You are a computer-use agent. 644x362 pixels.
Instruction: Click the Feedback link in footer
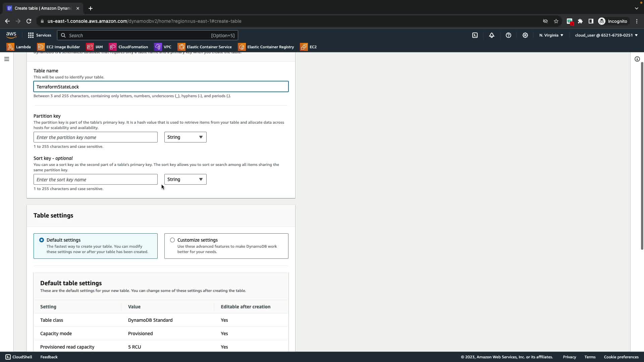[49, 357]
